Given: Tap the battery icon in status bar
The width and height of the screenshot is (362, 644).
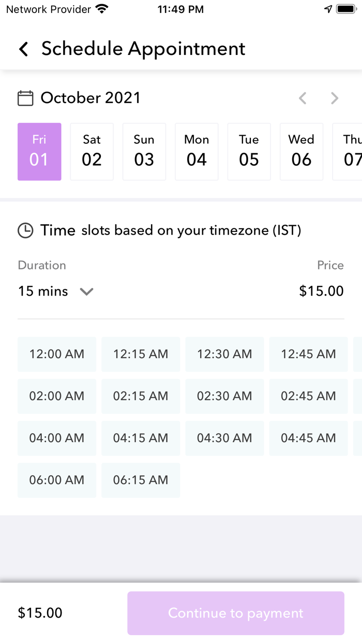Looking at the screenshot, I should [345, 9].
